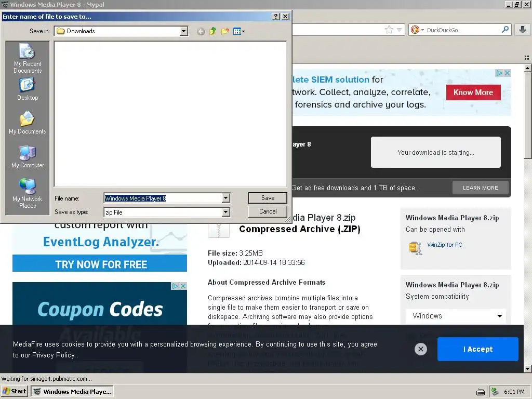The height and width of the screenshot is (399, 532).
Task: Go up one folder level in save dialog
Action: [x=212, y=32]
